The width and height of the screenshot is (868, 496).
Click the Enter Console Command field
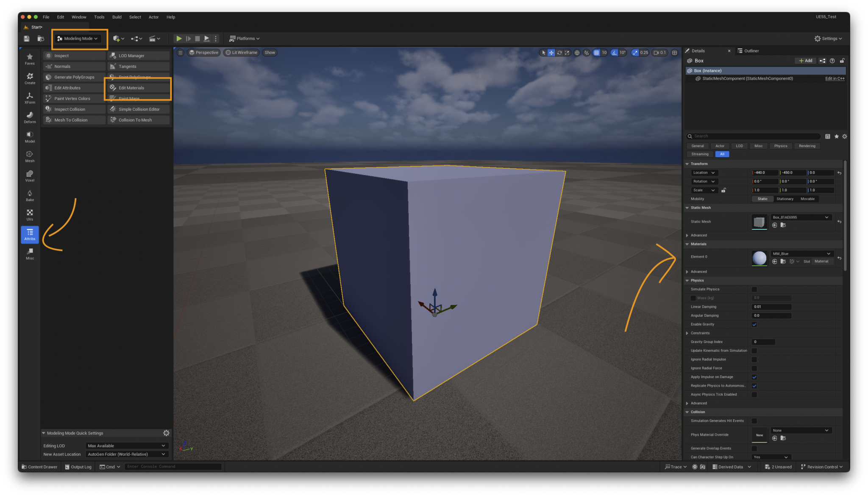(x=173, y=466)
